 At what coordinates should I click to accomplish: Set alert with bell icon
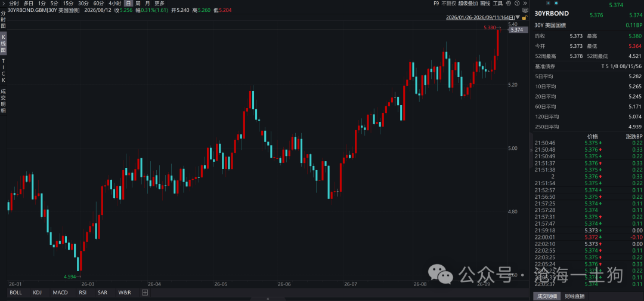point(556,3)
